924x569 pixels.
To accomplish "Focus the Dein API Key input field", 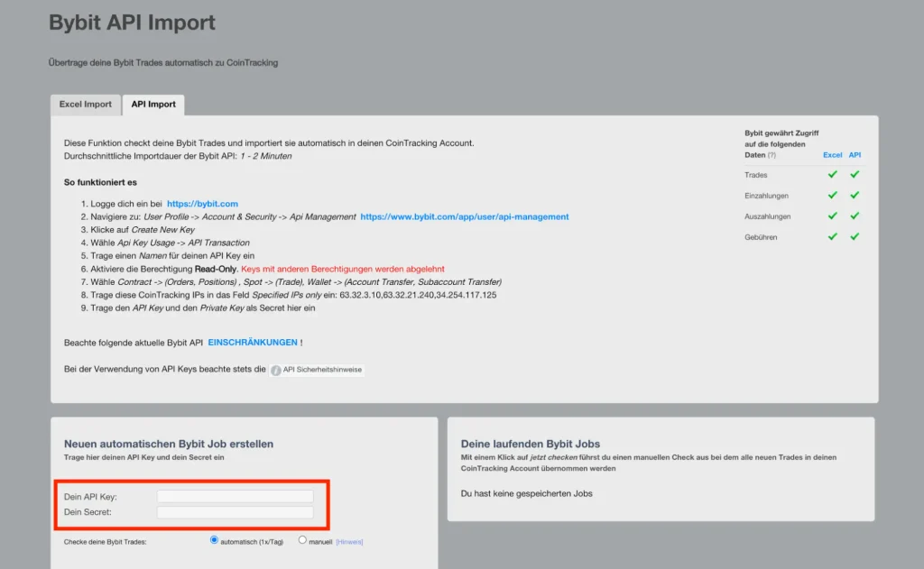I will pos(235,496).
